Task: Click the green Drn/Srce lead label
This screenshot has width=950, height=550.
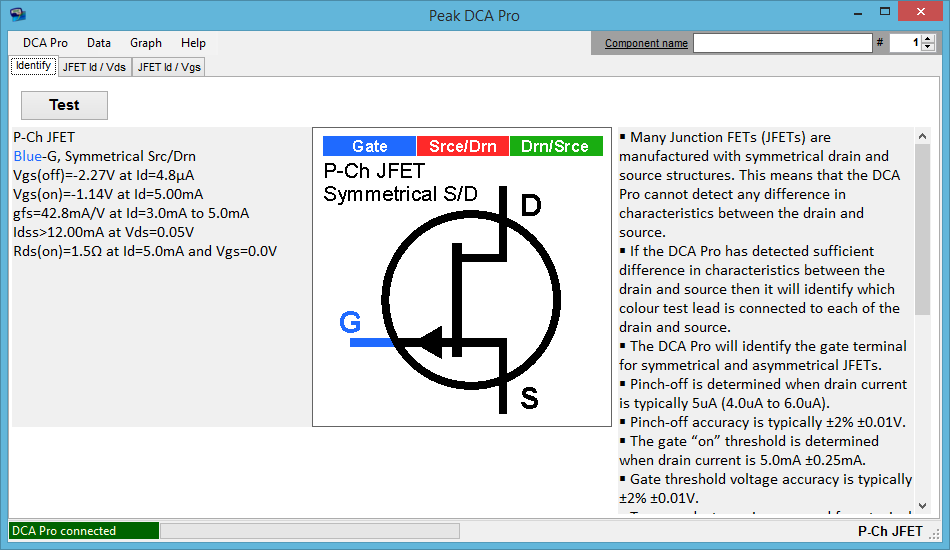Action: pos(556,146)
